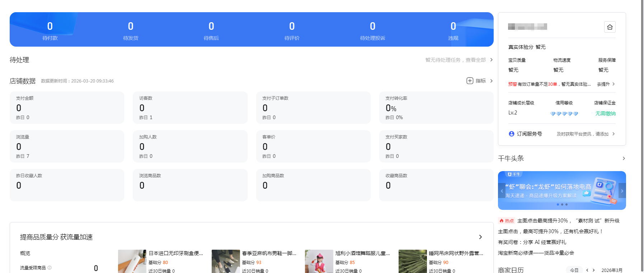Open the 订阅服务号 user icon
644x273 pixels.
pyautogui.click(x=512, y=134)
